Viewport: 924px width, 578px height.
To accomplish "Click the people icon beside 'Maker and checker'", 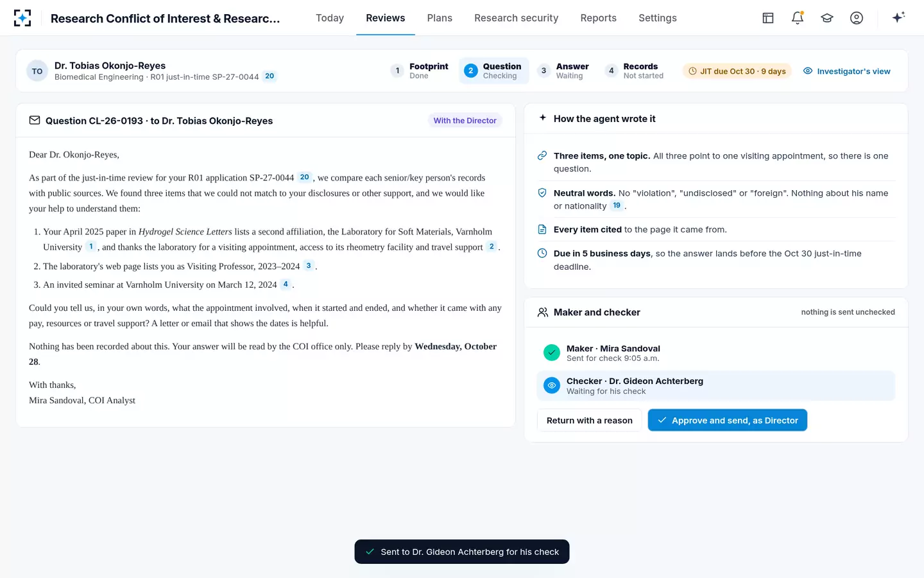I will tap(543, 312).
